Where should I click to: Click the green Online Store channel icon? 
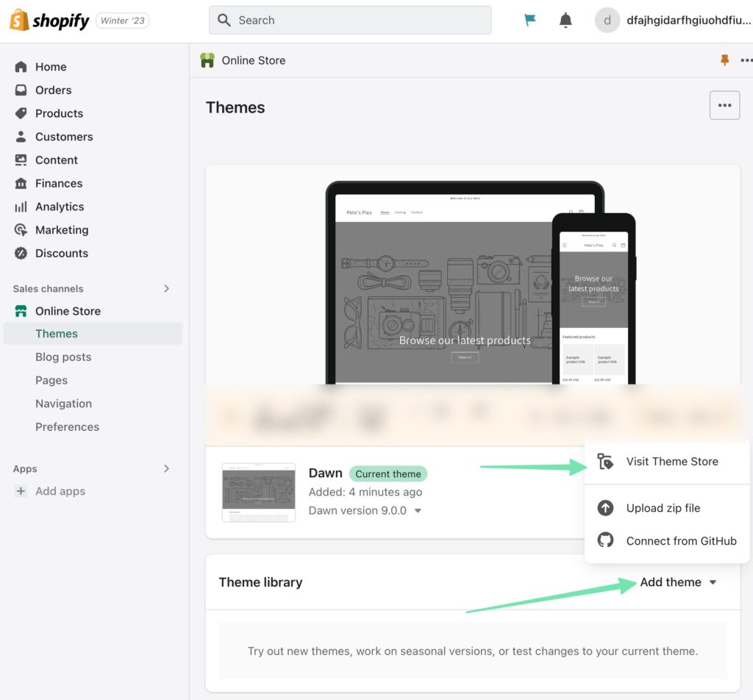[x=21, y=311]
